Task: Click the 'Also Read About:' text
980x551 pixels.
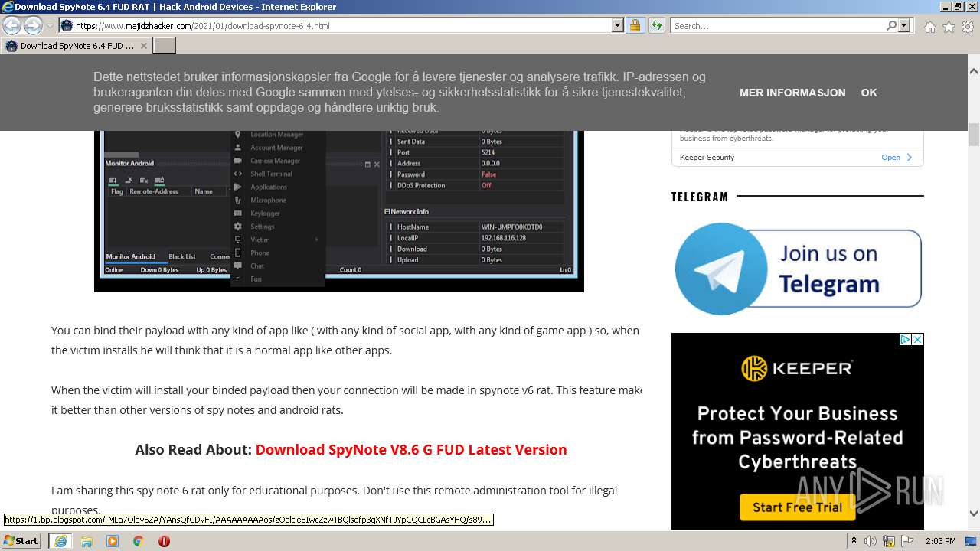Action: click(x=194, y=449)
